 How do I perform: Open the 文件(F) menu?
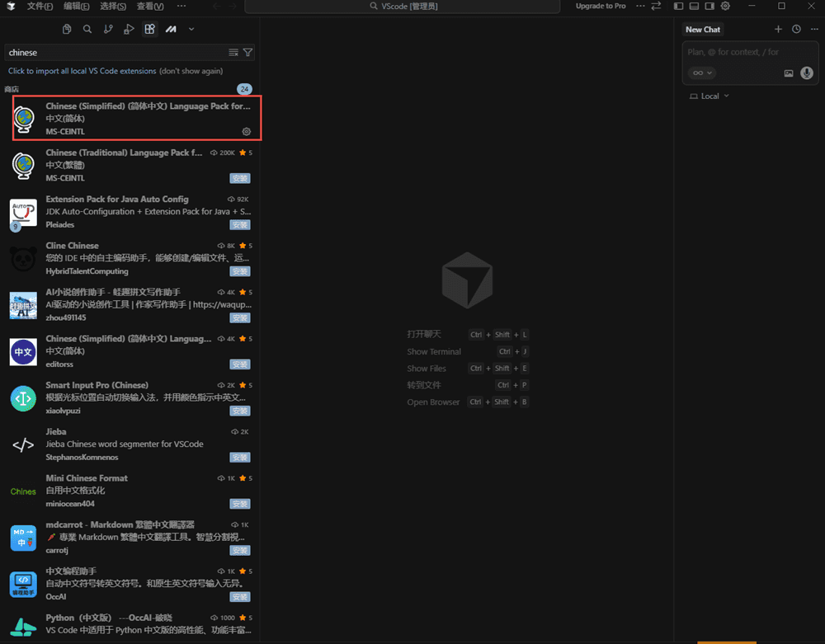[x=40, y=6]
